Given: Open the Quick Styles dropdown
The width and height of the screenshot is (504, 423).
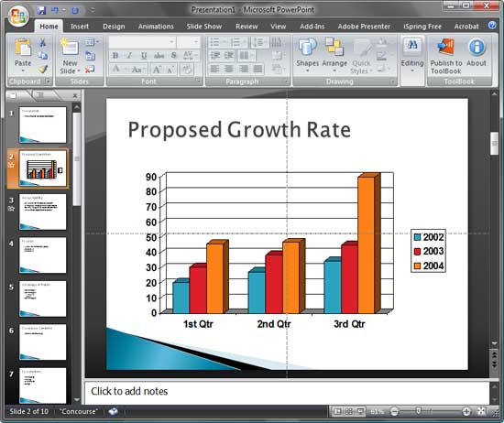Looking at the screenshot, I should point(361,57).
